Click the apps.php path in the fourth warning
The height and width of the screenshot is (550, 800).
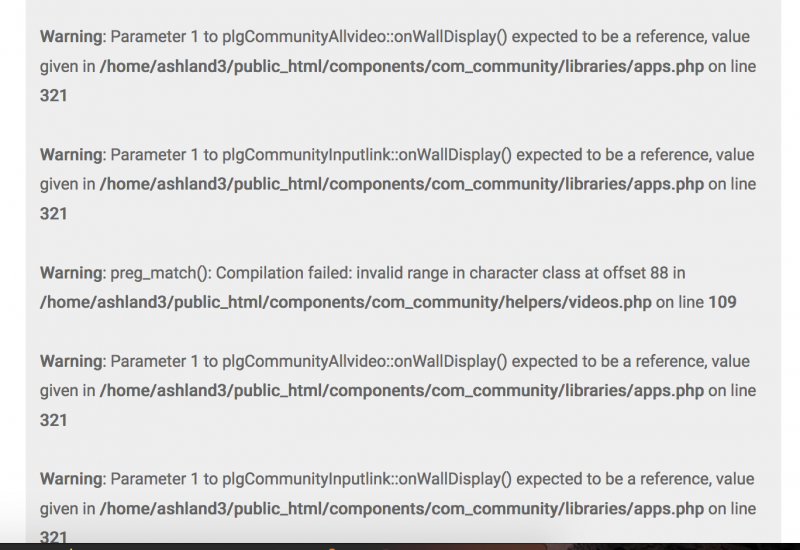(402, 391)
